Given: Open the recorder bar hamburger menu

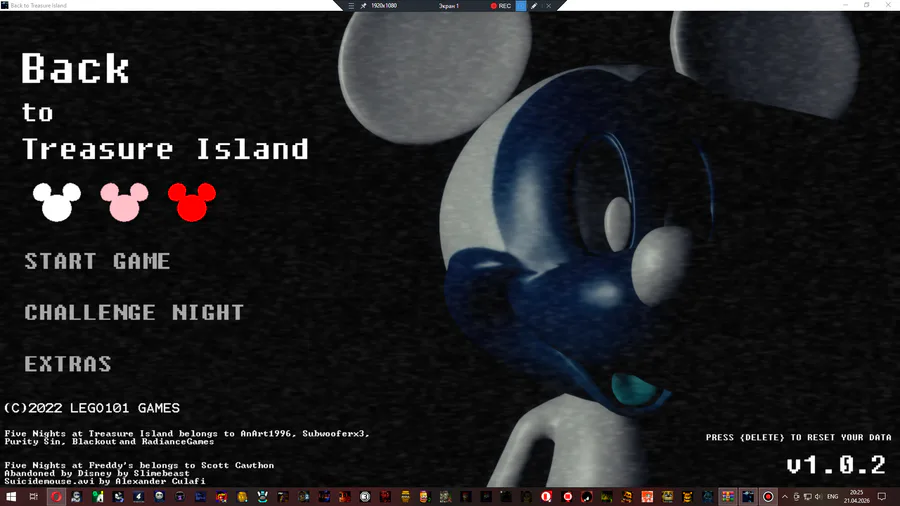Looking at the screenshot, I should 351,6.
